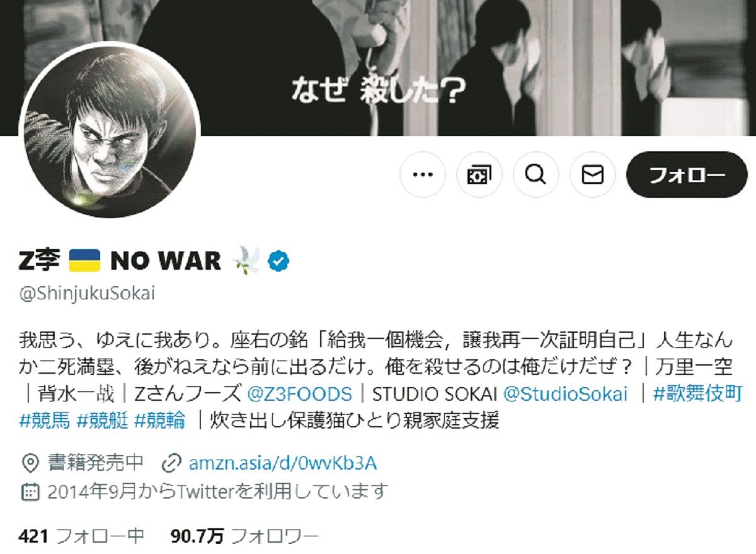The height and width of the screenshot is (554, 756).
Task: Open the amzn.asia/d/0wvKb3A link
Action: click(282, 463)
